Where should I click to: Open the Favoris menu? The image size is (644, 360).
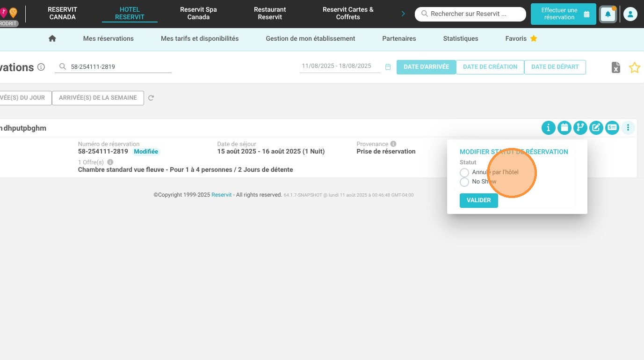coord(521,38)
